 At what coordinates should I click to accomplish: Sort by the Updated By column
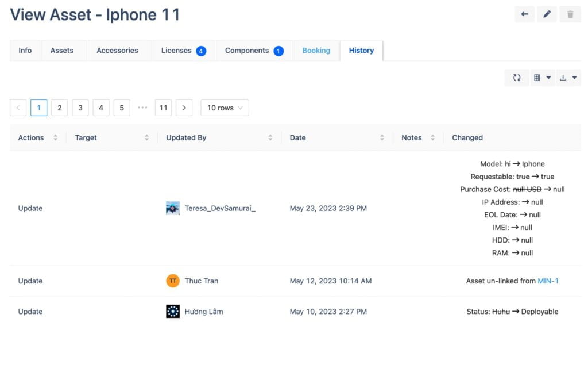click(270, 137)
